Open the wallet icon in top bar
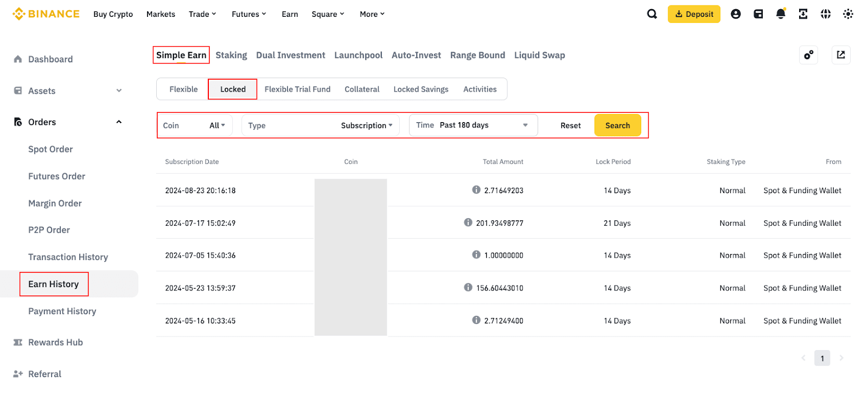 (x=758, y=14)
